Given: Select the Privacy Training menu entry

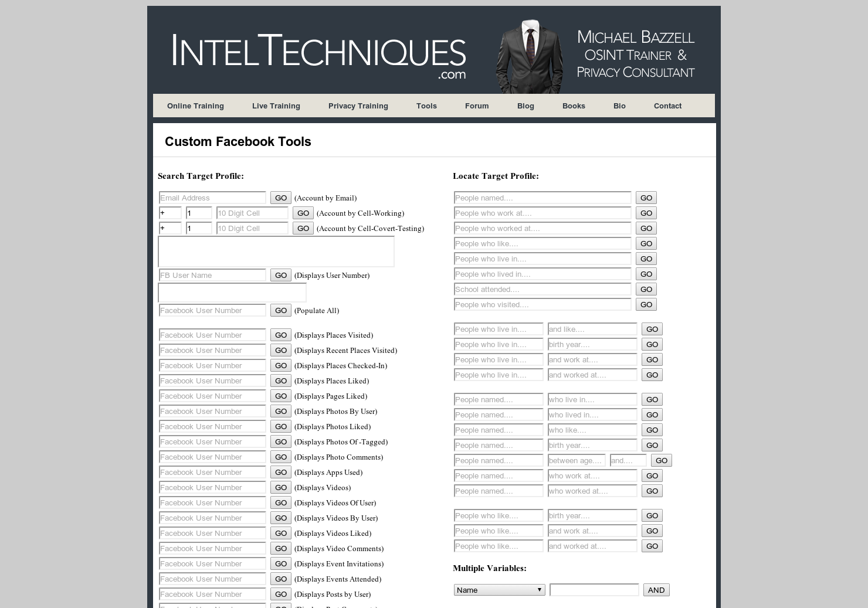Looking at the screenshot, I should click(358, 106).
